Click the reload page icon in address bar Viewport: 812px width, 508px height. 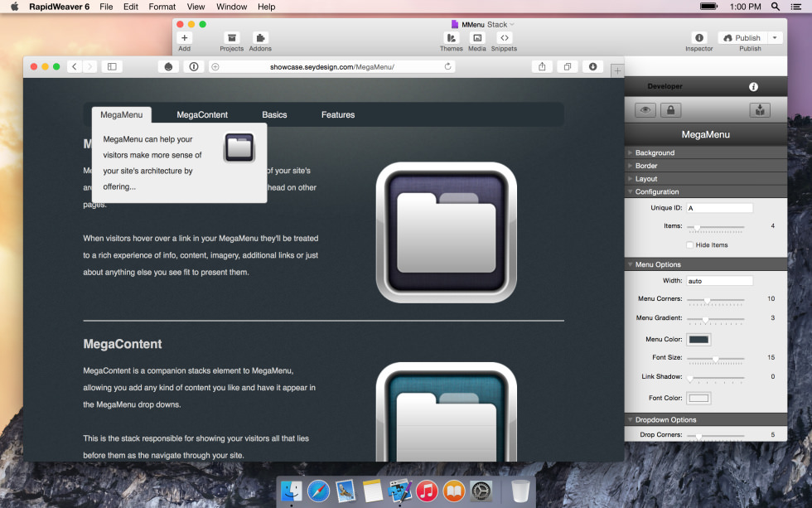click(448, 66)
